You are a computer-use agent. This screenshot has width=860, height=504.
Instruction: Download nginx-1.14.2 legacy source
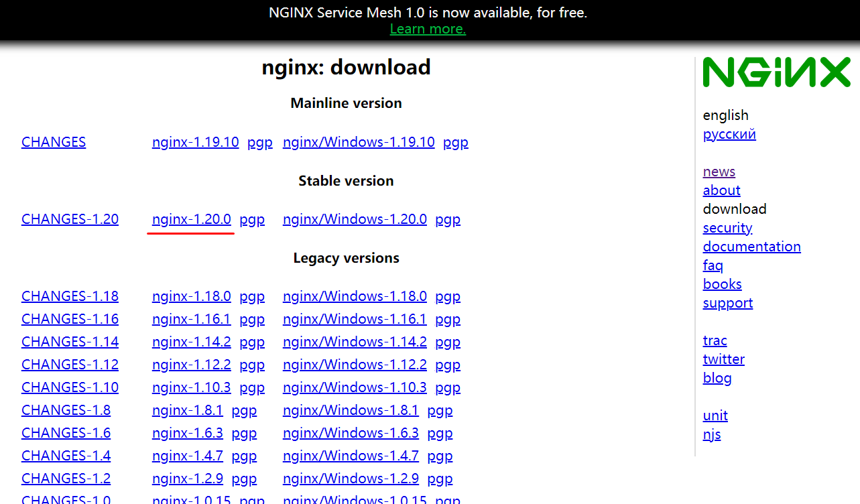[191, 342]
